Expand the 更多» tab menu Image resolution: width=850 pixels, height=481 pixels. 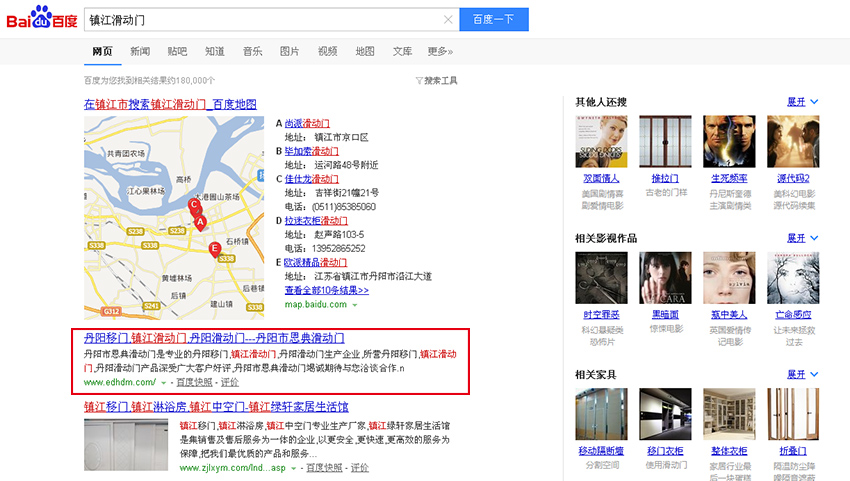440,52
